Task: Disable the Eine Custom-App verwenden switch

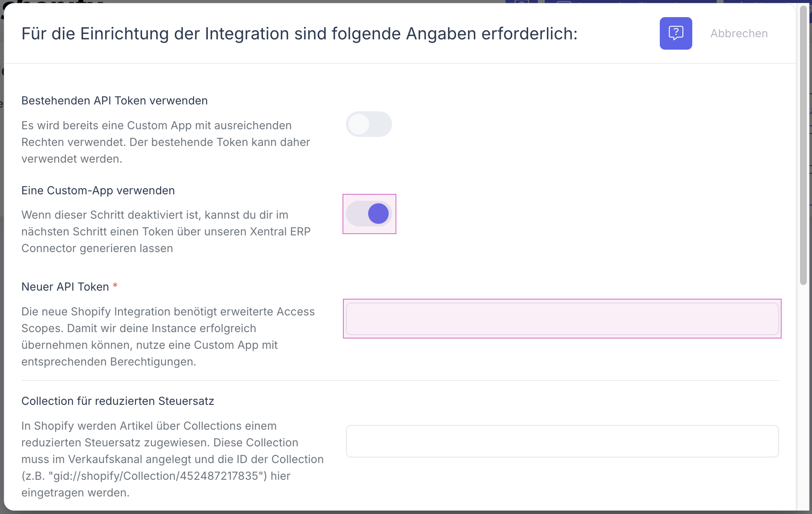Action: click(369, 214)
